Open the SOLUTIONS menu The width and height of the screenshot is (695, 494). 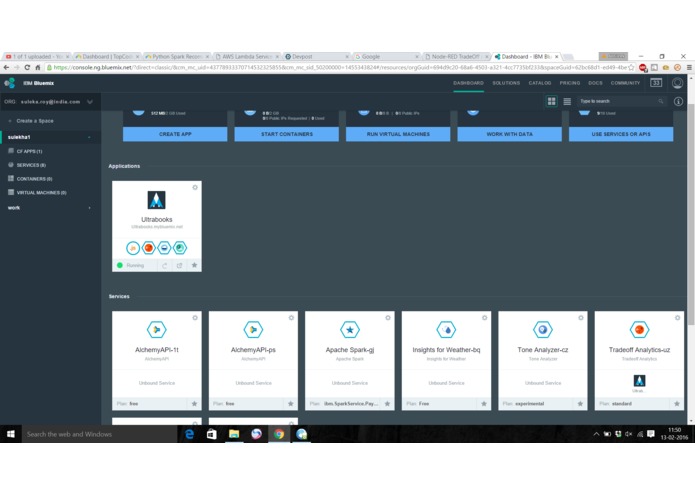coord(506,83)
